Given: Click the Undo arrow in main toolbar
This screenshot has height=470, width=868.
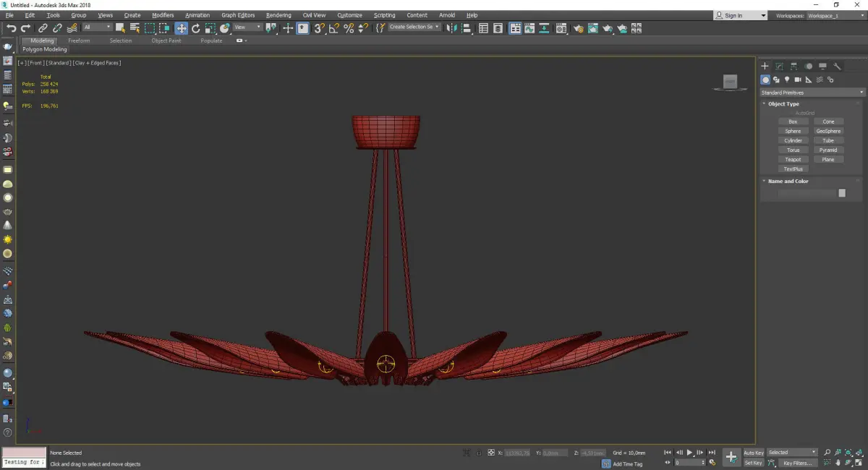Looking at the screenshot, I should pyautogui.click(x=11, y=28).
